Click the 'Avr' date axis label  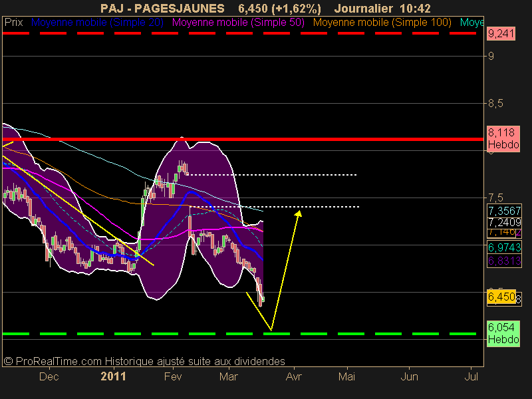point(293,376)
